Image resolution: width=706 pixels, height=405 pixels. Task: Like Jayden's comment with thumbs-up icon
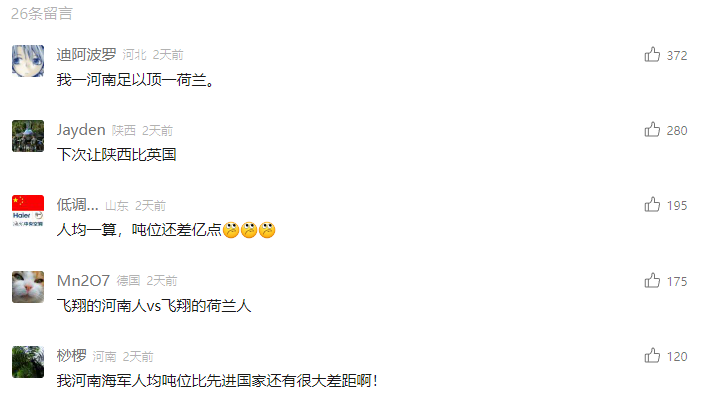[652, 130]
